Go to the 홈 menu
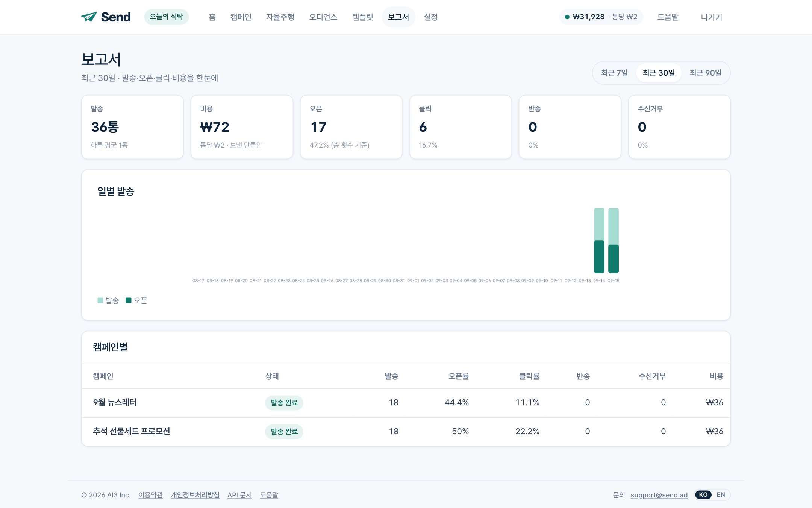812x508 pixels. pyautogui.click(x=212, y=17)
